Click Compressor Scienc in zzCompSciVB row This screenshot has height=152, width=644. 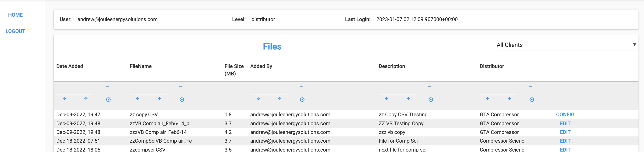point(502,141)
